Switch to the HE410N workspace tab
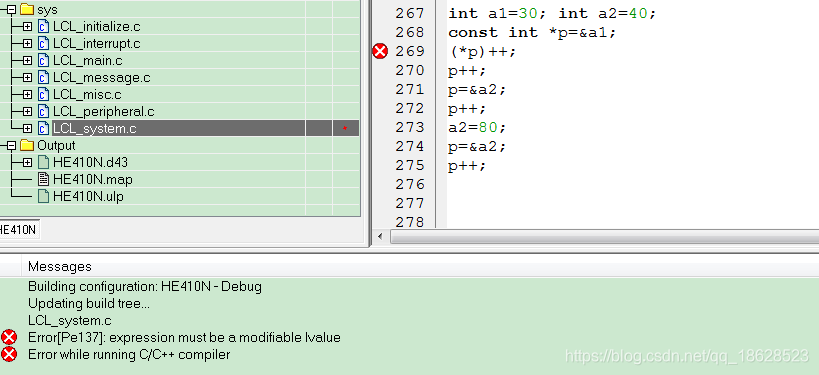Screen dimensions: 819x375 click(19, 229)
